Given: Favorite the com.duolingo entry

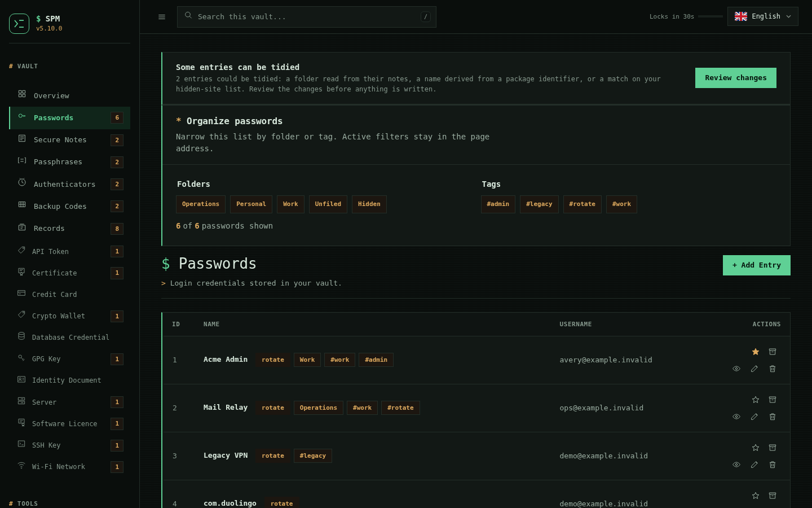Looking at the screenshot, I should [756, 496].
